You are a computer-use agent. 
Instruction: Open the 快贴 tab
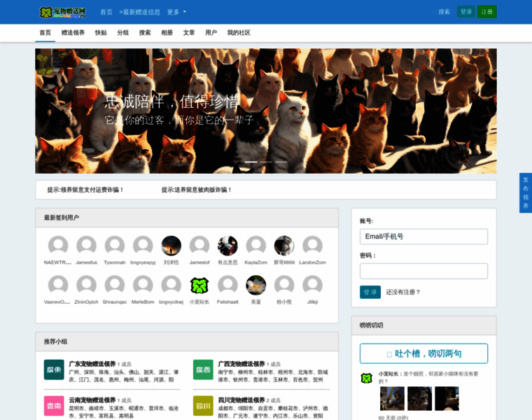[x=101, y=33]
